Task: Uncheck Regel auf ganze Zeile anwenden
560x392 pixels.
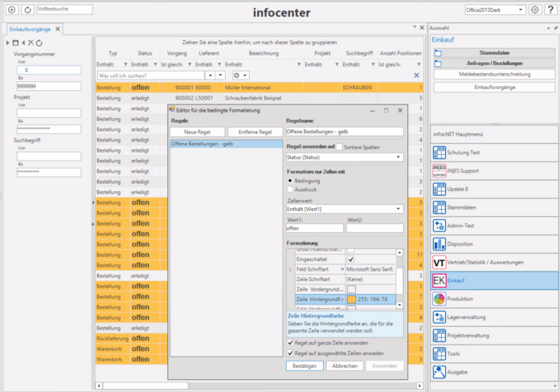Action: click(x=291, y=342)
